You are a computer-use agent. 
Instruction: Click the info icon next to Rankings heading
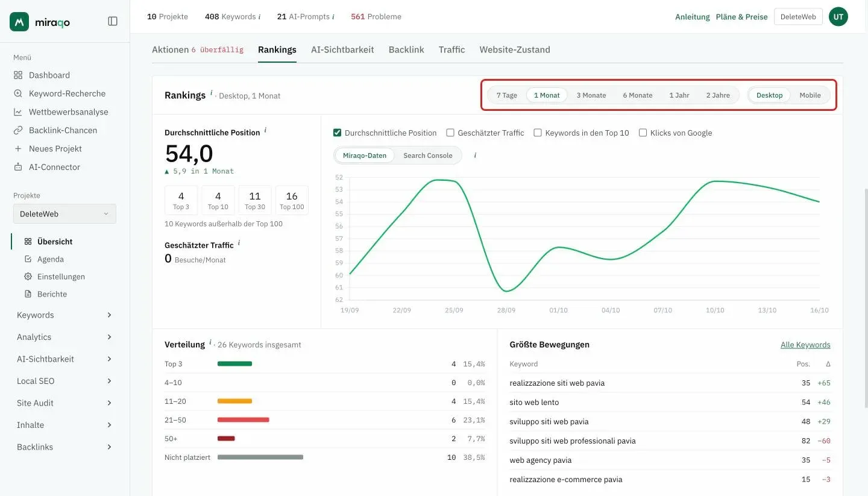tap(212, 93)
